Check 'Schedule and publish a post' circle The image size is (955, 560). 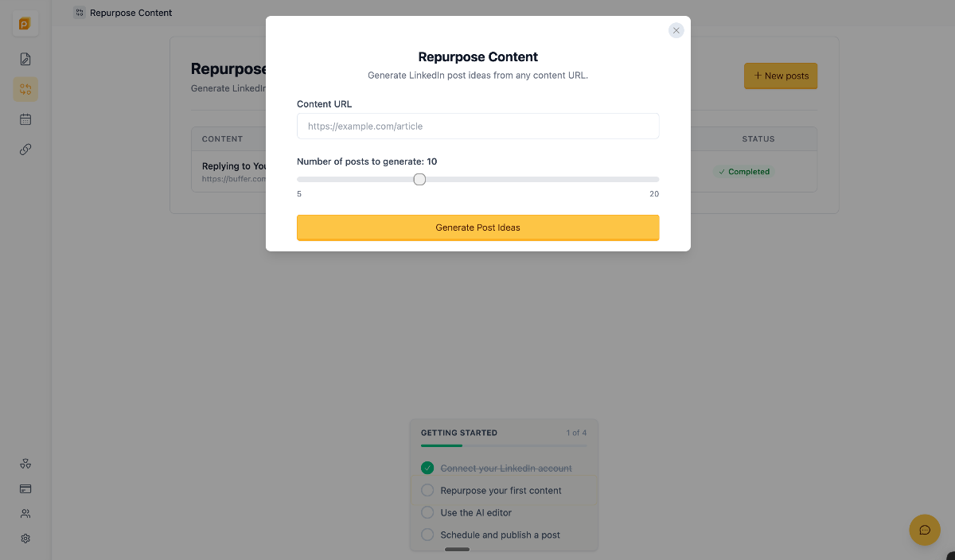(427, 535)
